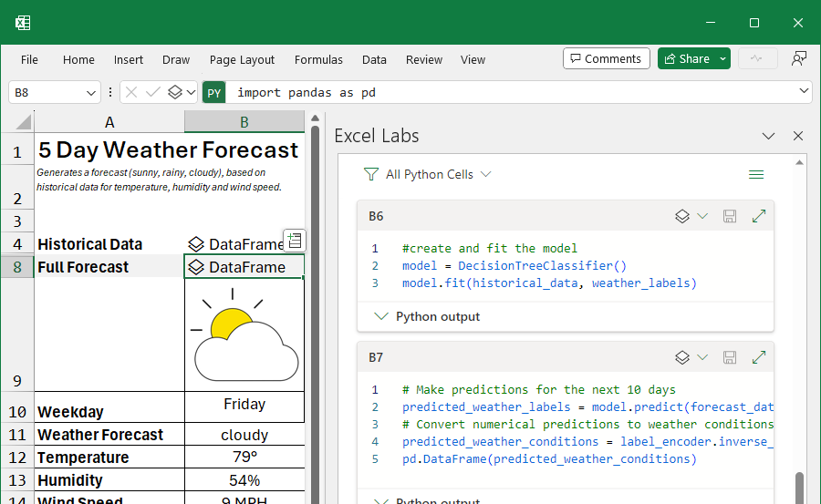Click the Comments button
821x504 pixels.
tap(606, 58)
